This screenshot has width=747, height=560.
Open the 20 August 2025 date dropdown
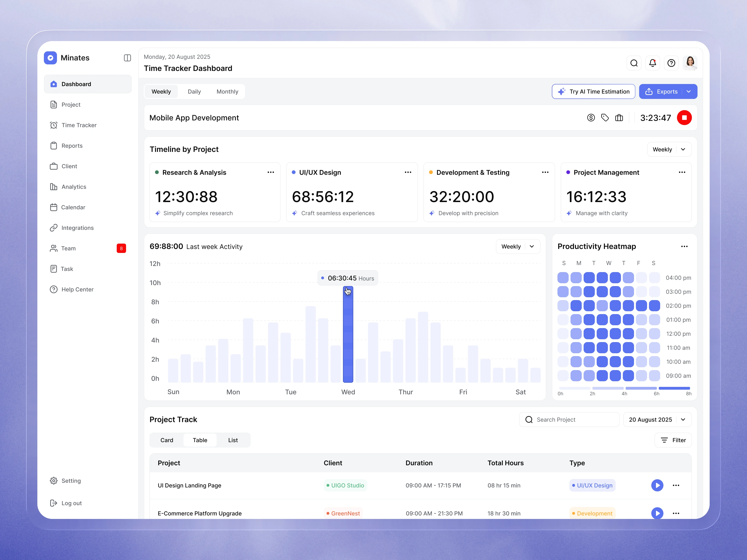(657, 420)
